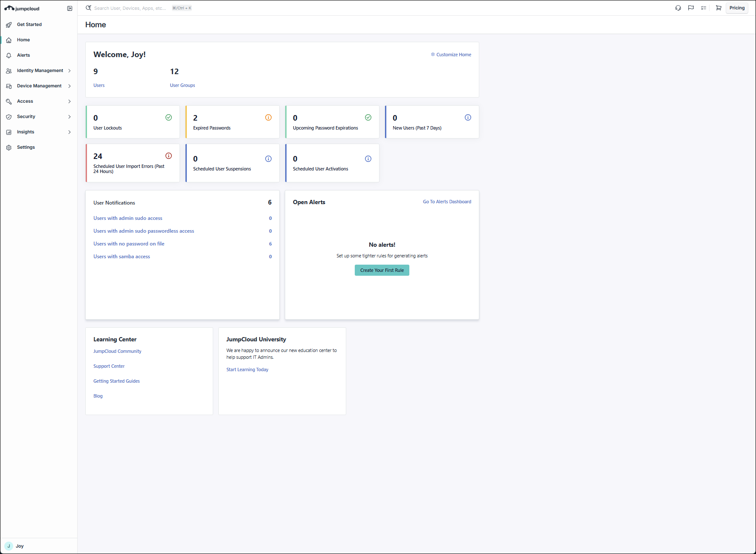The width and height of the screenshot is (756, 554).
Task: Open the Users count link
Action: pos(99,85)
